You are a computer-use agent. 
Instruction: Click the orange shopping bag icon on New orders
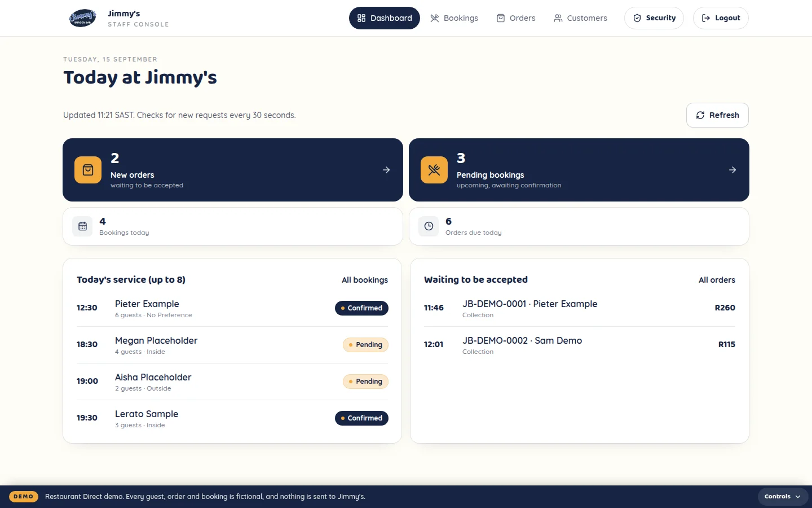88,170
